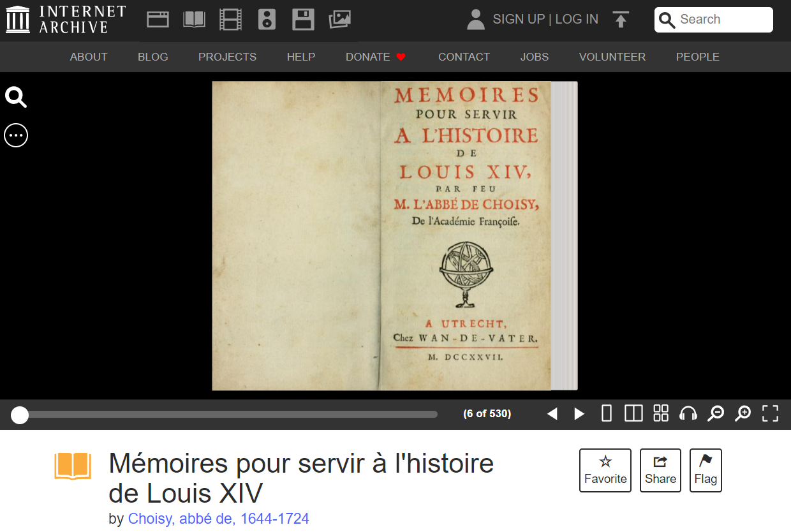Open the audio collection icon
Image resolution: width=791 pixels, height=532 pixels.
[x=267, y=19]
